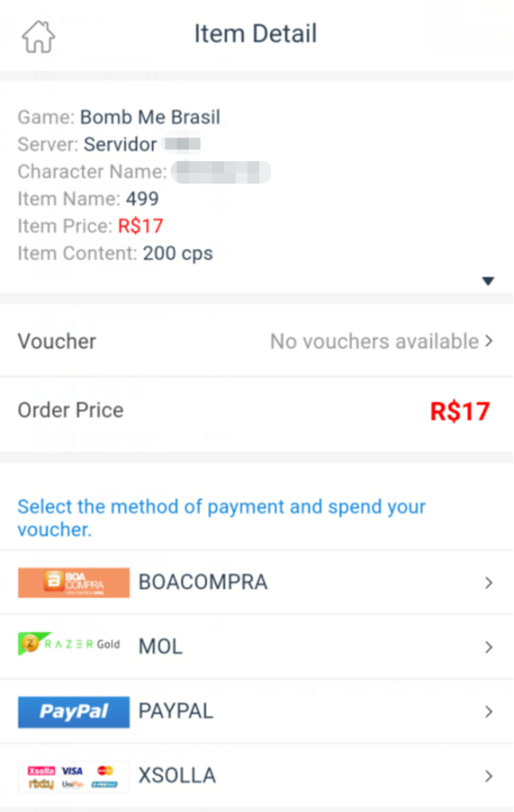Open the PAYPAL row chevron

(489, 712)
